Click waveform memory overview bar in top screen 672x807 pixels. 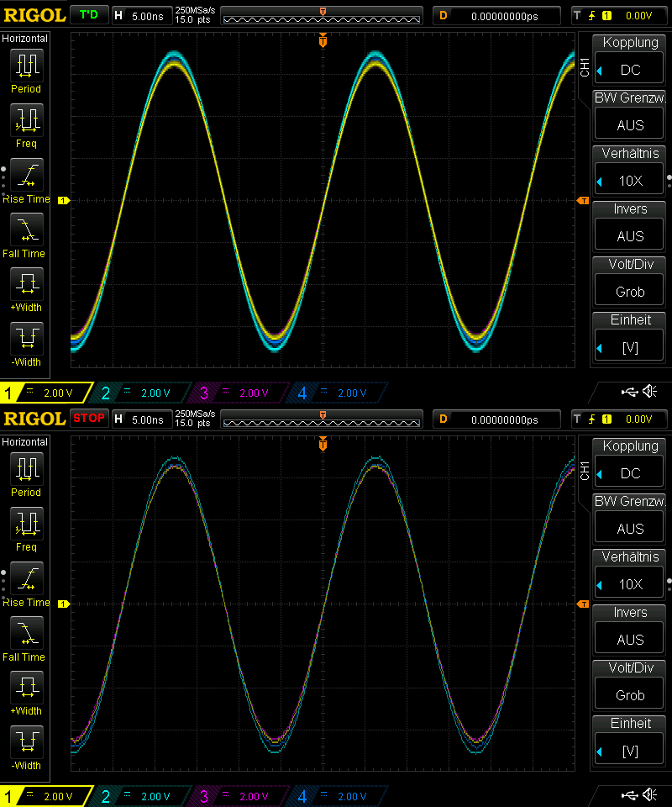322,15
